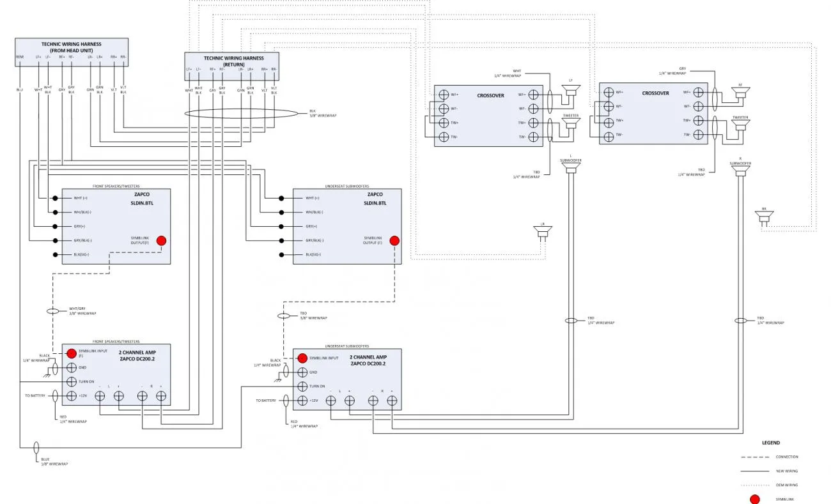Click the L SUBWOOFER speaker symbol

tap(571, 168)
